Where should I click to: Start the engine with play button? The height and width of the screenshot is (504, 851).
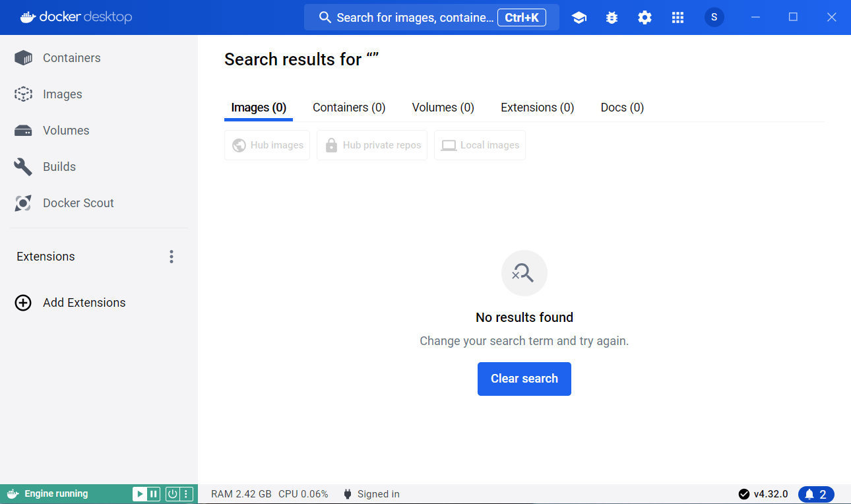click(139, 493)
